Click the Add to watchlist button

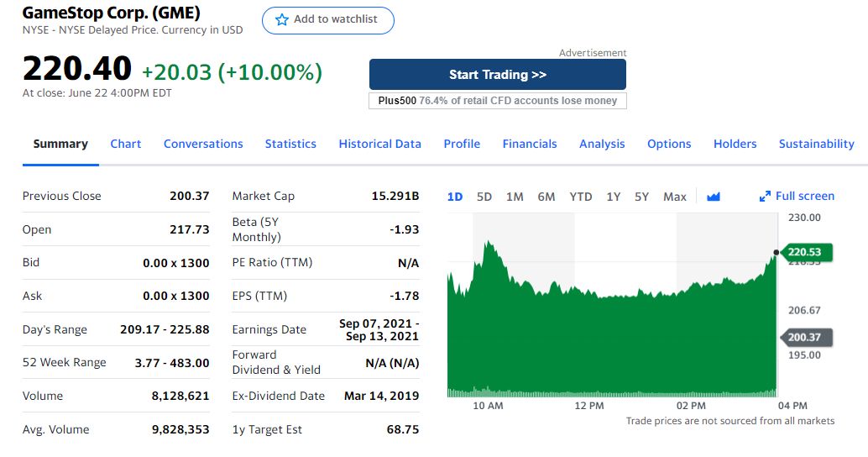pyautogui.click(x=328, y=20)
